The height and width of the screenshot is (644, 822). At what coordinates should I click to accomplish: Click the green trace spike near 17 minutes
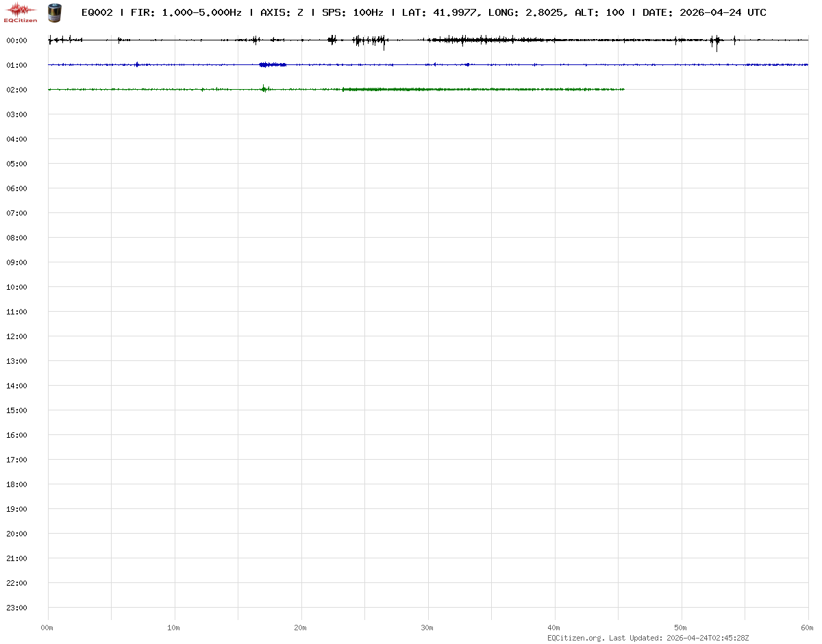[x=264, y=88]
